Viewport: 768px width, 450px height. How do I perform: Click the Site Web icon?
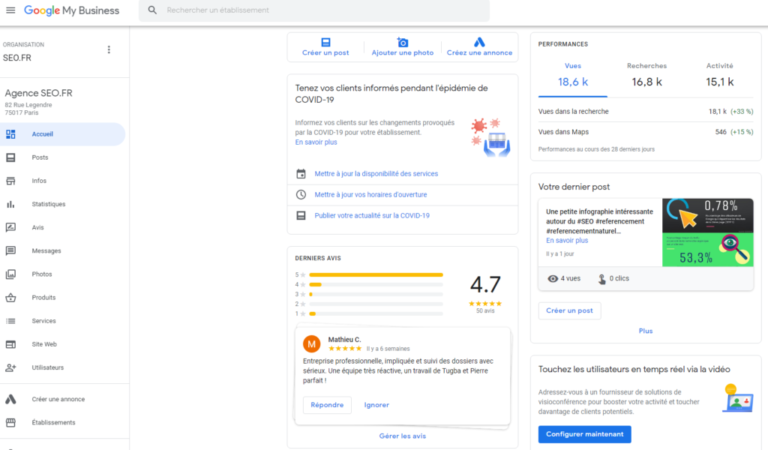[x=10, y=344]
